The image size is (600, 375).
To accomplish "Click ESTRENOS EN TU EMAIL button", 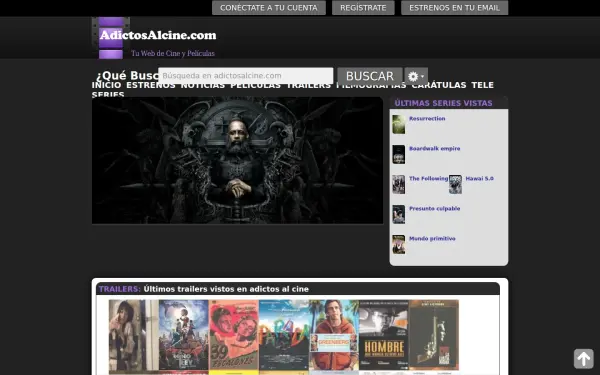I will point(454,8).
